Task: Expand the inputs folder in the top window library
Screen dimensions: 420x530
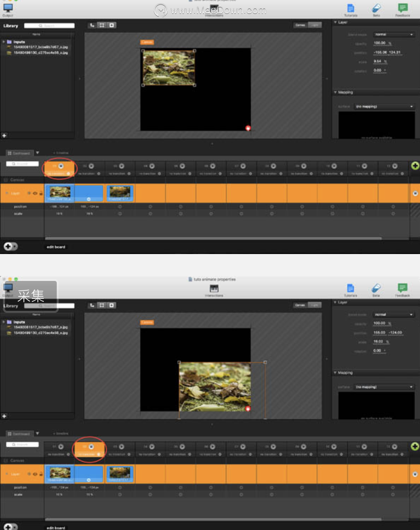Action: (x=3, y=42)
